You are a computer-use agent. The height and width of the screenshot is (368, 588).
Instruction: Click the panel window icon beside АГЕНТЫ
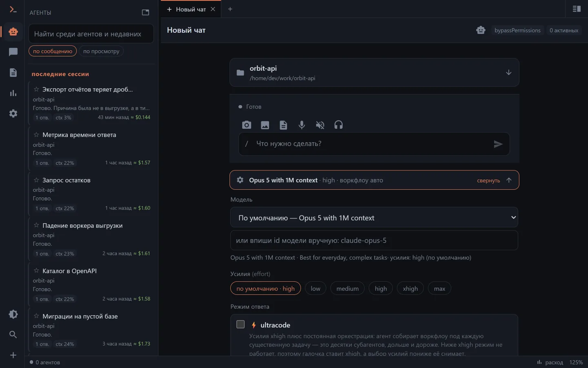[x=145, y=12]
